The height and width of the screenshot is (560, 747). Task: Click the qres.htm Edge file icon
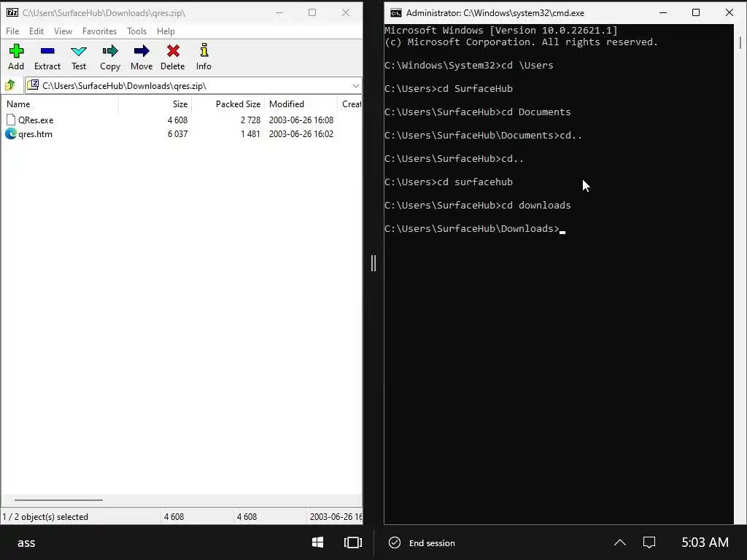pos(10,134)
